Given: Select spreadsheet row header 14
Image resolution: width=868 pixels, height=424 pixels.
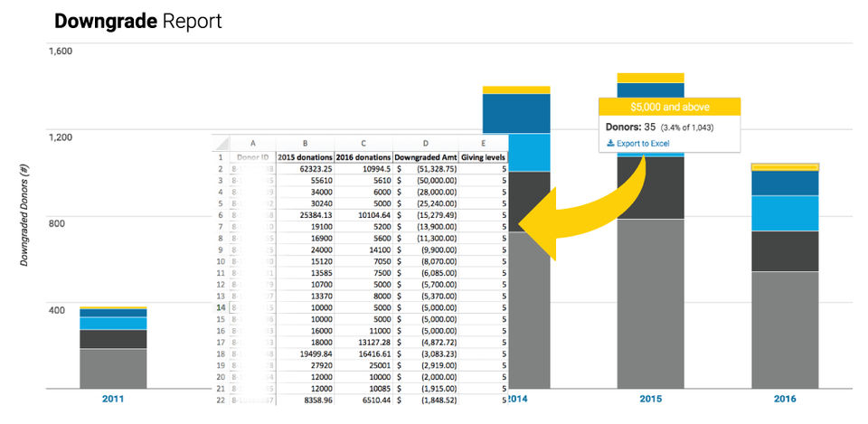Looking at the screenshot, I should click(x=221, y=307).
